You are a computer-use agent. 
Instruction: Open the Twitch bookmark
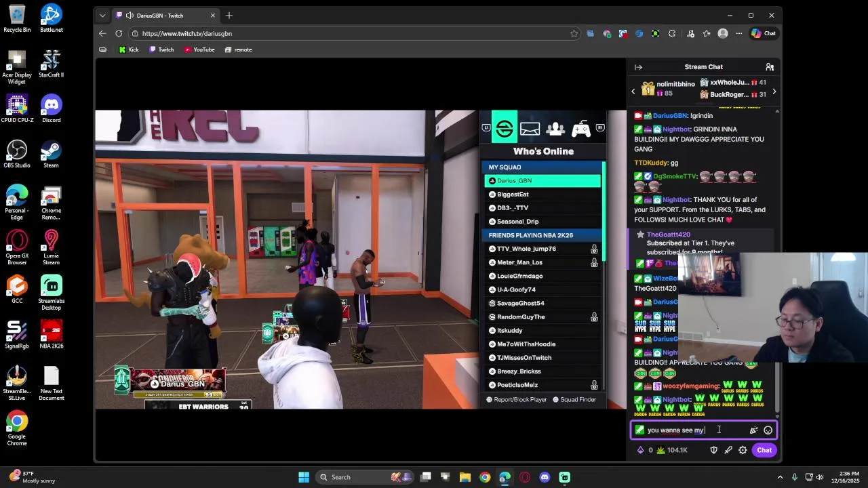pyautogui.click(x=161, y=49)
